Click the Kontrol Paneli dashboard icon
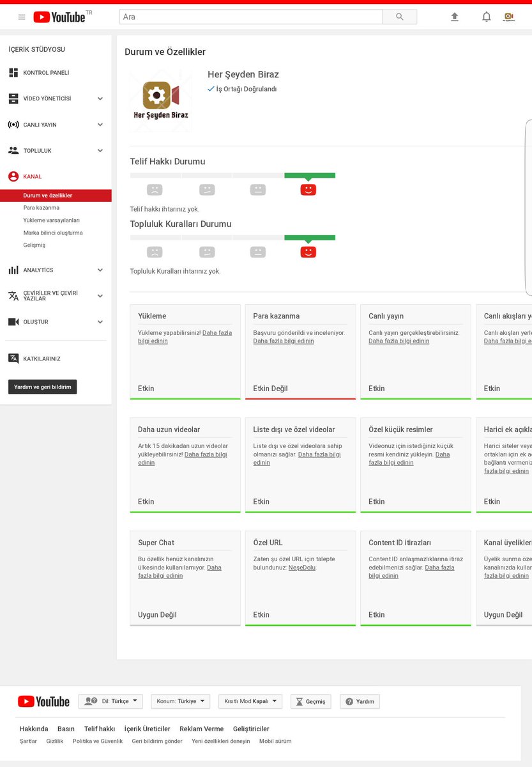 tap(13, 73)
